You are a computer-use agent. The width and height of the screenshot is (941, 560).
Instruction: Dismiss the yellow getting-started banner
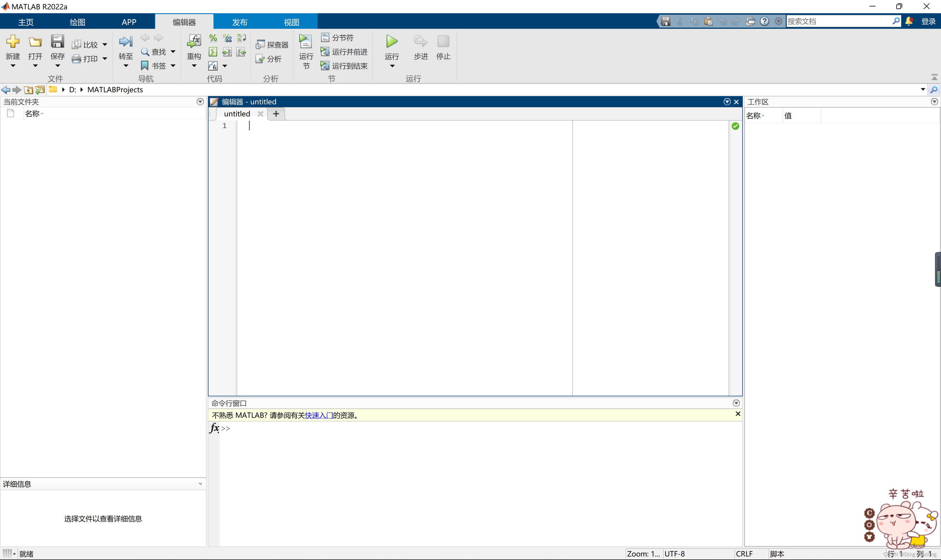[738, 414]
